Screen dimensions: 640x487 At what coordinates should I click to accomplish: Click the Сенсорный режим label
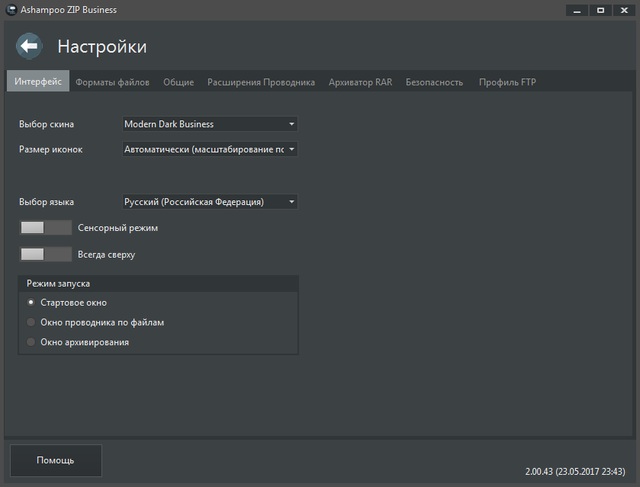tap(118, 228)
